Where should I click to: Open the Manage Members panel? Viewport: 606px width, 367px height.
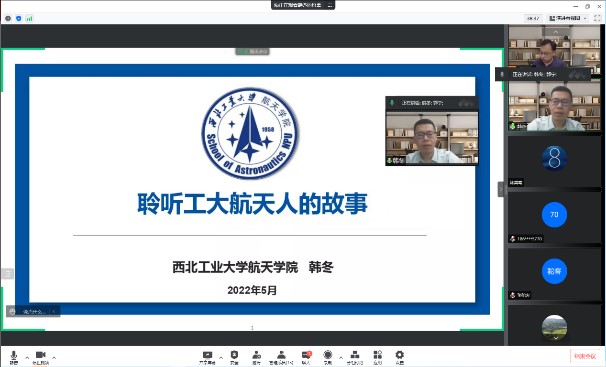(281, 357)
